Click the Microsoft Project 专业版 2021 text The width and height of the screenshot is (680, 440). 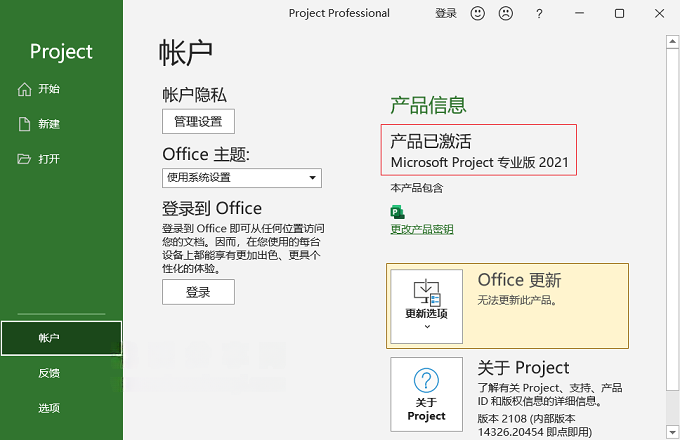(x=479, y=162)
